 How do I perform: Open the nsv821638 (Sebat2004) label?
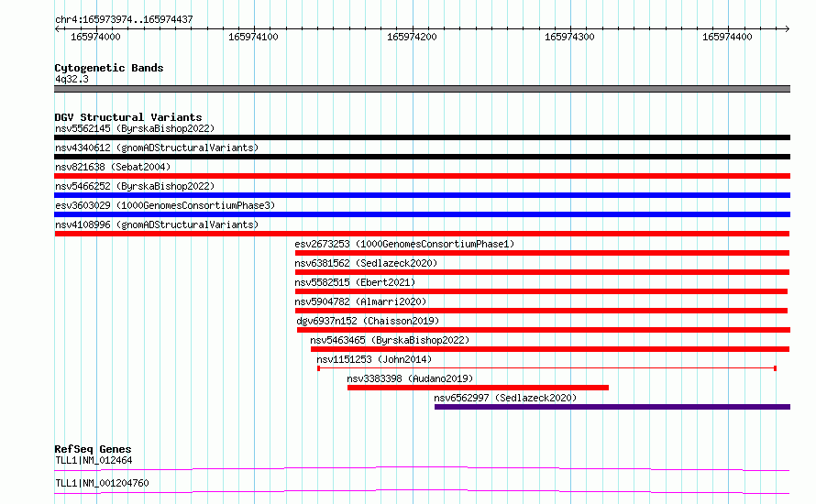click(113, 167)
